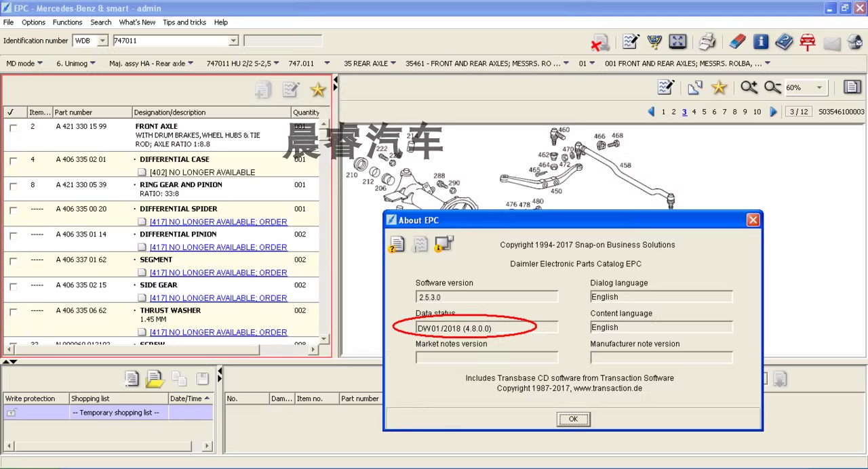Expand the WDB identification prefix dropdown
This screenshot has height=469, width=868.
[102, 41]
